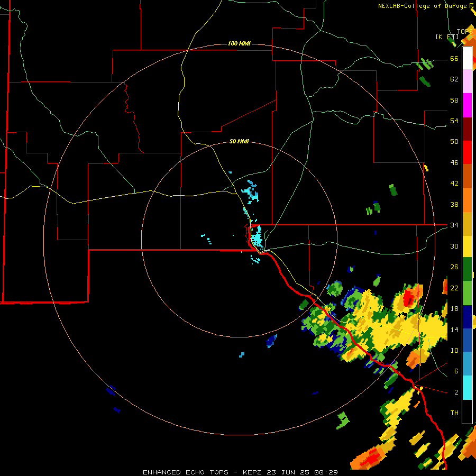Select the black TH threshold legend band
This screenshot has height=476, width=476.
(x=467, y=411)
